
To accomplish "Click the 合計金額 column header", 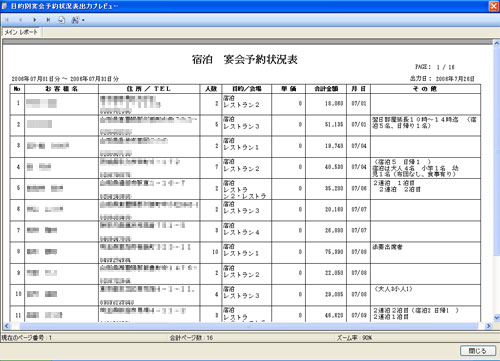I will (x=326, y=89).
